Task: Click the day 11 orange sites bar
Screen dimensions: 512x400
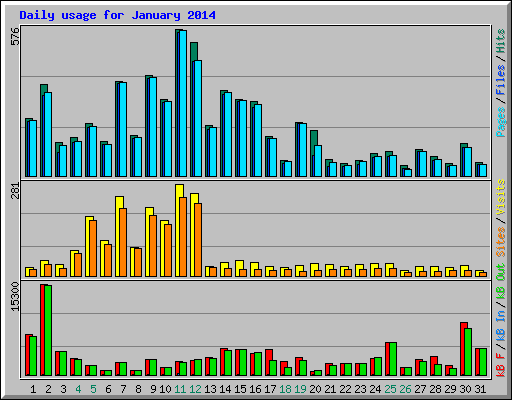Action: click(x=183, y=237)
